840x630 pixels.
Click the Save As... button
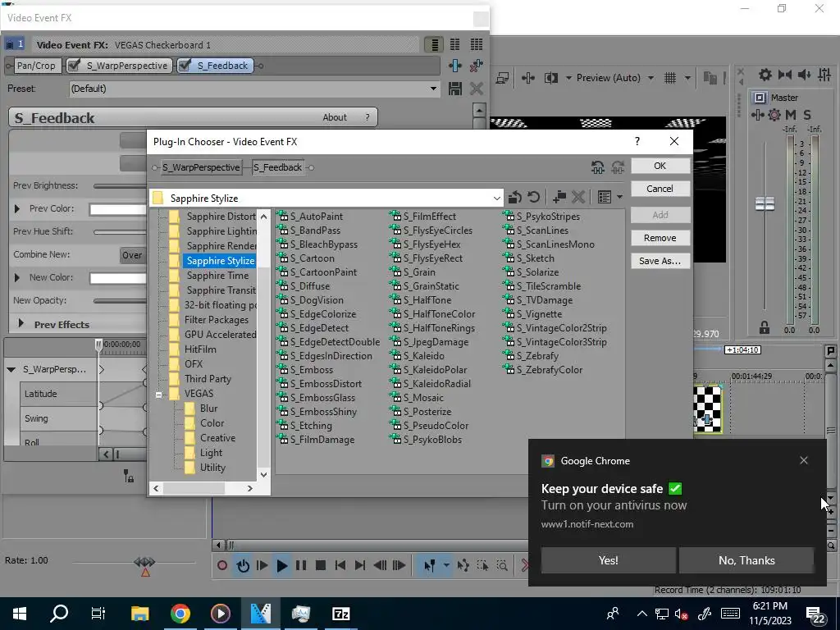tap(660, 261)
